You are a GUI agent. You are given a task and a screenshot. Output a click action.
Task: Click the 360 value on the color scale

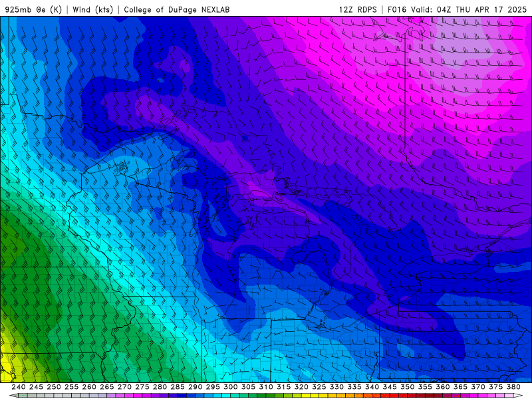(x=442, y=387)
